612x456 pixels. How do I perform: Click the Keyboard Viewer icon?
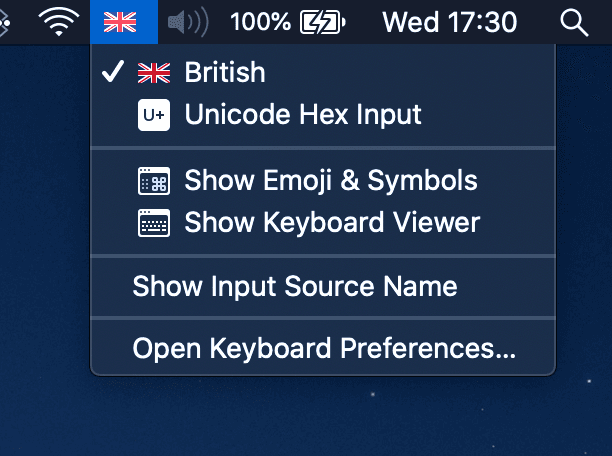154,222
